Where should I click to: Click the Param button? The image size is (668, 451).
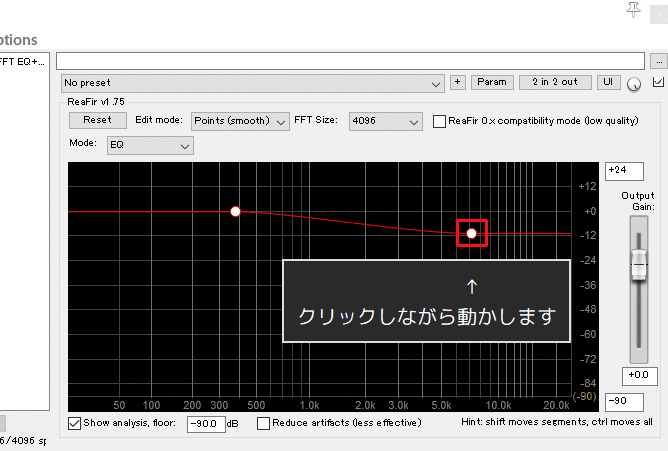pyautogui.click(x=491, y=82)
